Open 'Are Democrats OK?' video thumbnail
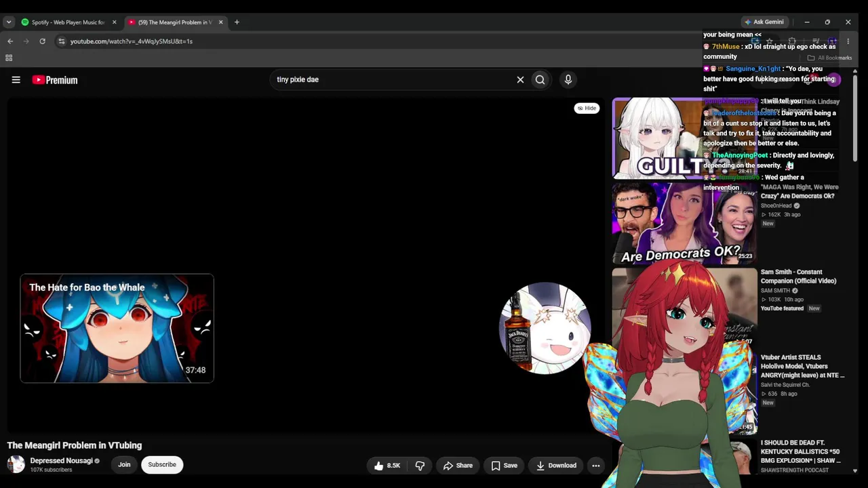Screen dimensions: 868x488 pos(684,223)
